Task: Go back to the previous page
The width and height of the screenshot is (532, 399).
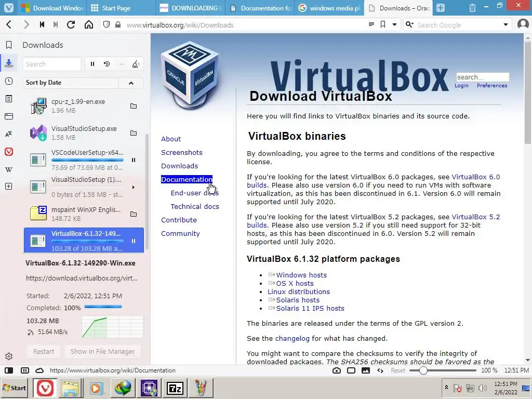Action: (x=9, y=24)
